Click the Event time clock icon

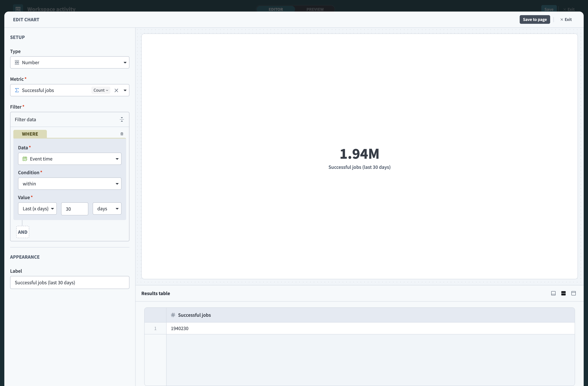click(x=25, y=159)
